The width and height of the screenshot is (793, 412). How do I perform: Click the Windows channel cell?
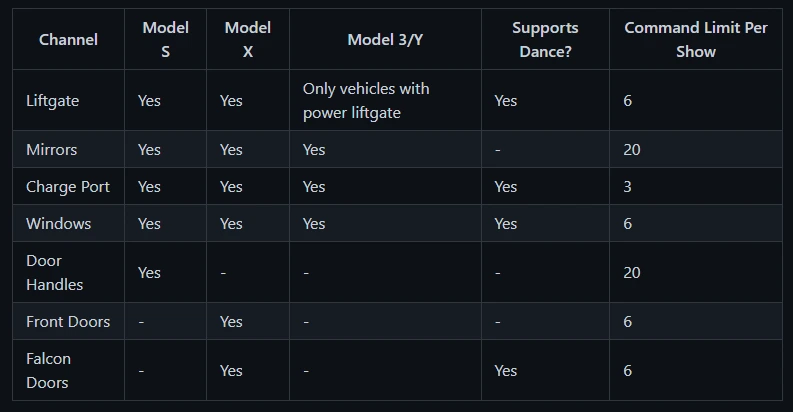tap(68, 223)
